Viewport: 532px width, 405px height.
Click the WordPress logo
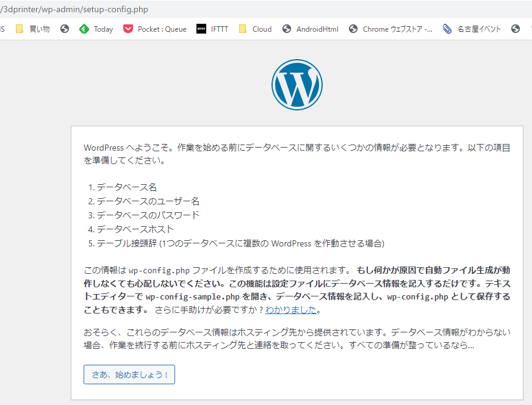[297, 85]
